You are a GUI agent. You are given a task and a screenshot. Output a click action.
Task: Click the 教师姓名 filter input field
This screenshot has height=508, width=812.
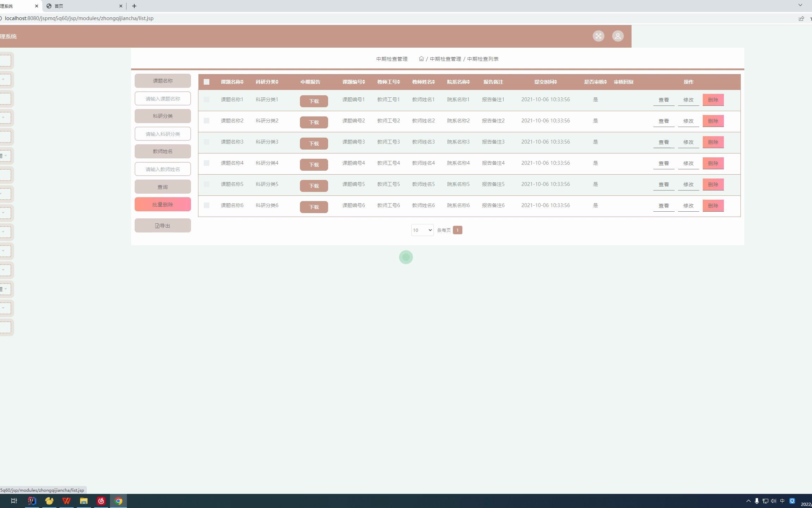coord(162,169)
